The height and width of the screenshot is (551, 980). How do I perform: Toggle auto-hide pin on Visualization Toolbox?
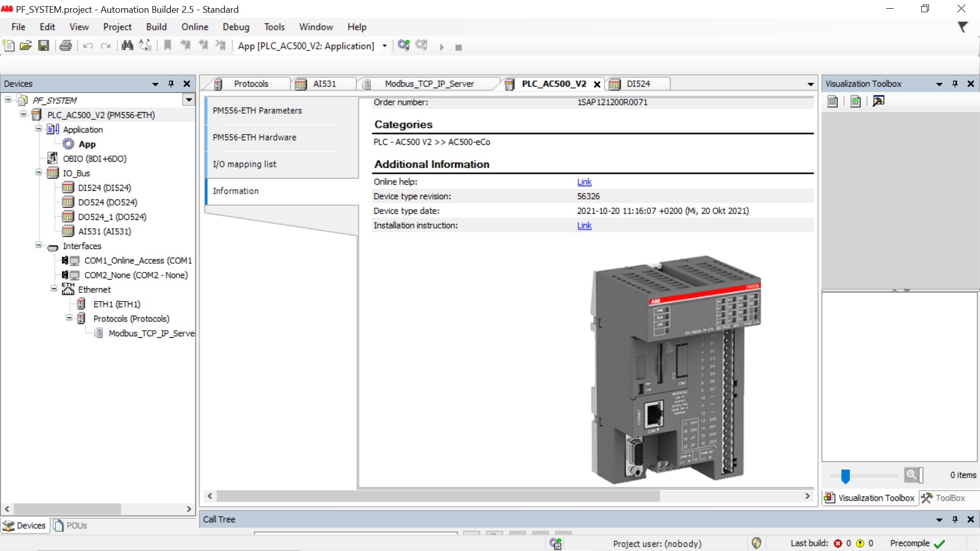955,84
